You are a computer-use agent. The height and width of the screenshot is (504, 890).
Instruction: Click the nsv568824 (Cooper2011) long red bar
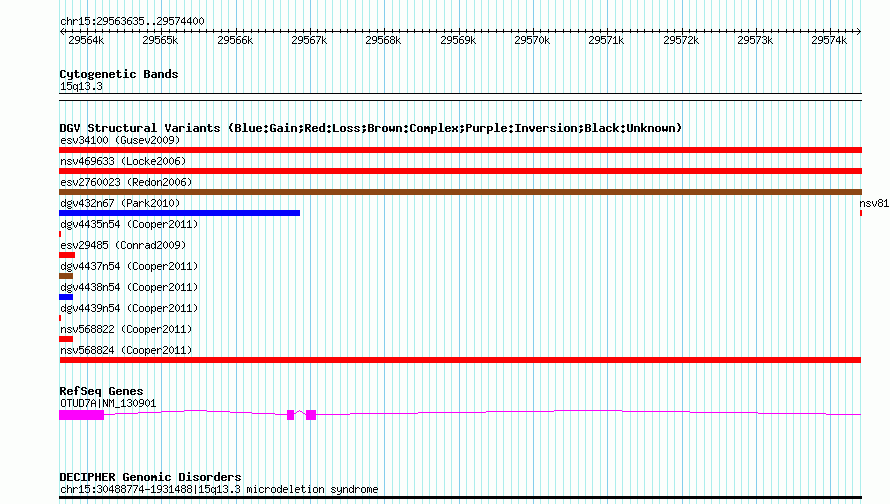point(460,360)
